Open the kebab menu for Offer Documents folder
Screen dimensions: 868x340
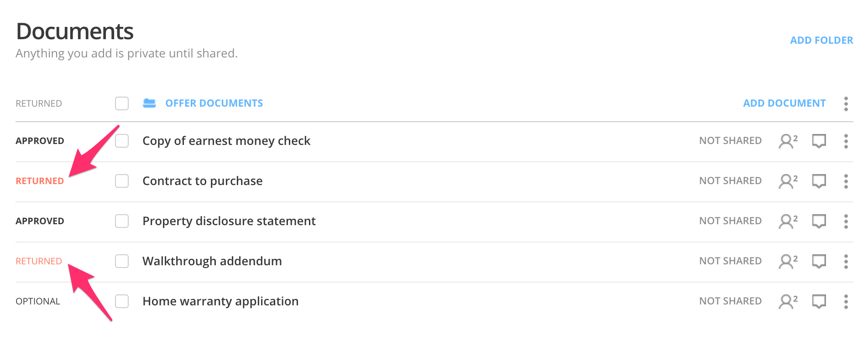coord(846,103)
